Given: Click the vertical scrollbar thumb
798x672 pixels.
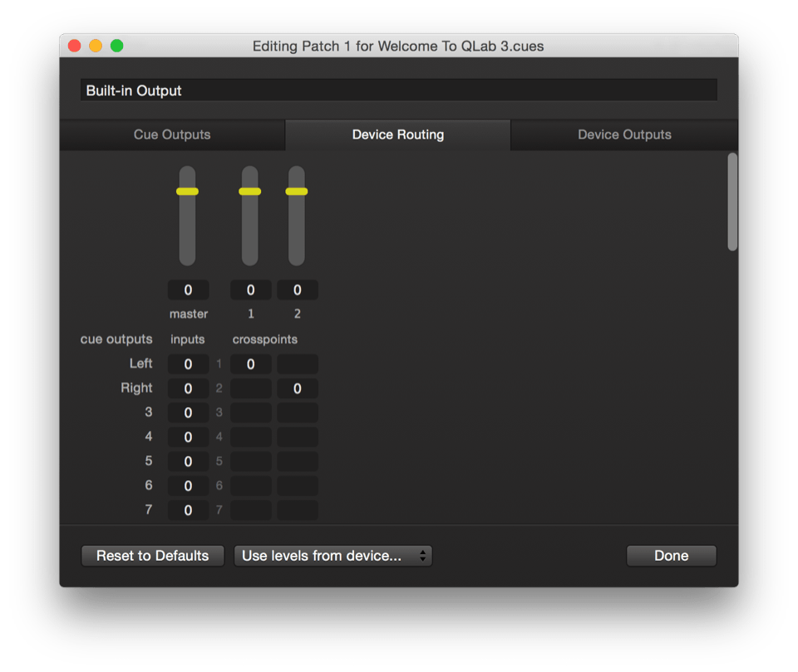Looking at the screenshot, I should point(732,201).
